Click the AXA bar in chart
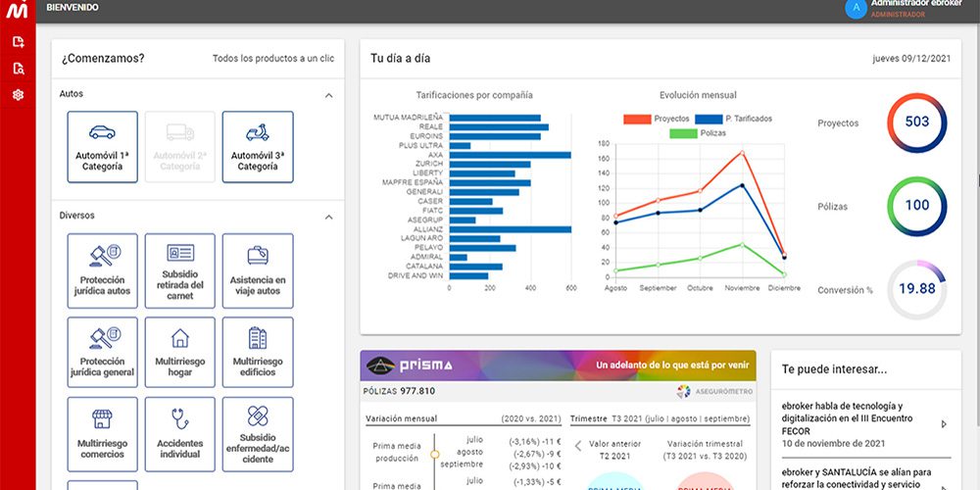The image size is (980, 490). (510, 155)
